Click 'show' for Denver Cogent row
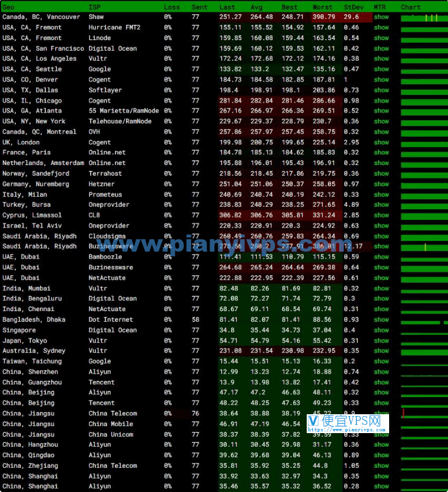This screenshot has width=448, height=492. point(381,80)
